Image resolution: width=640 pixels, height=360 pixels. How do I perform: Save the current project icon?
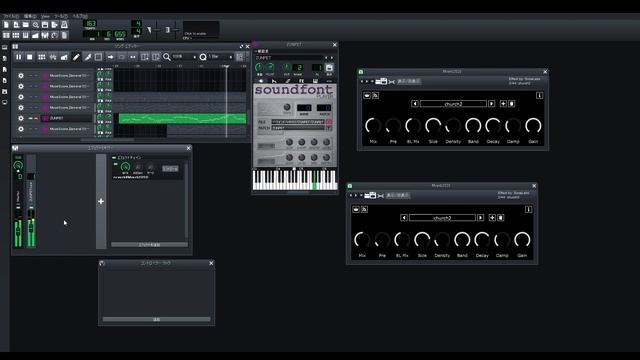[x=45, y=25]
